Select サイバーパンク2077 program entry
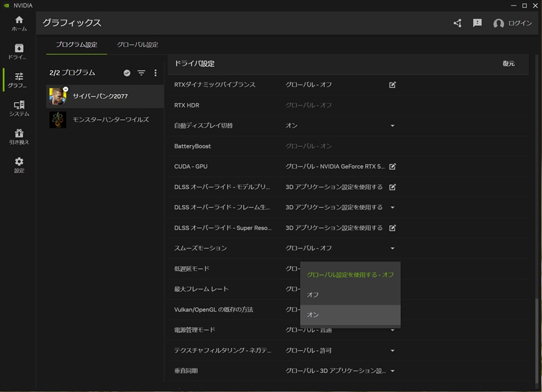This screenshot has height=392, width=542. (x=105, y=96)
